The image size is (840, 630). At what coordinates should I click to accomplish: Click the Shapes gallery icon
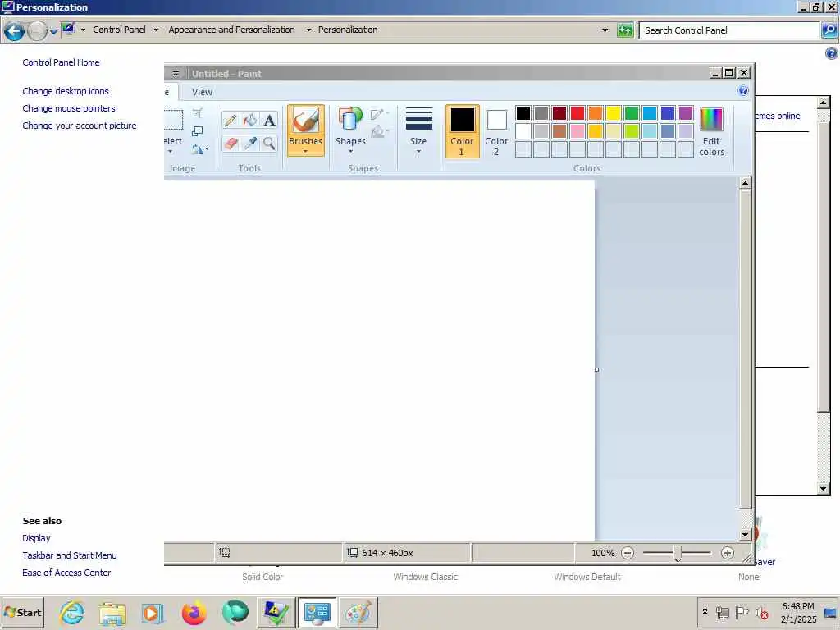coord(350,120)
